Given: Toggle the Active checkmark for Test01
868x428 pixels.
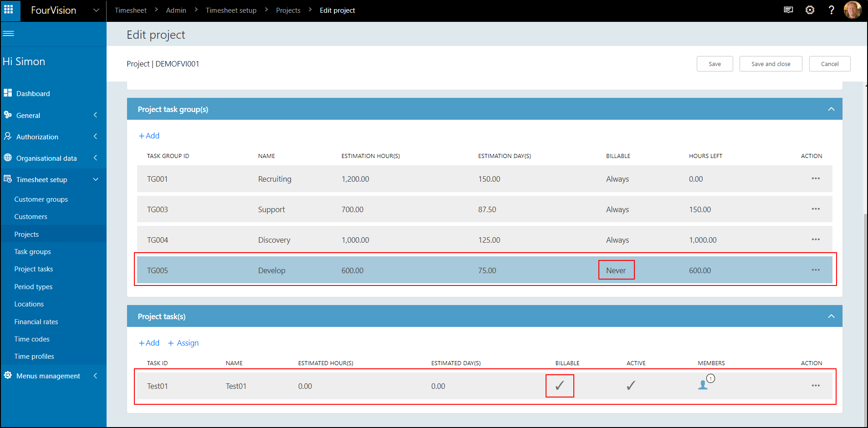Looking at the screenshot, I should (631, 386).
